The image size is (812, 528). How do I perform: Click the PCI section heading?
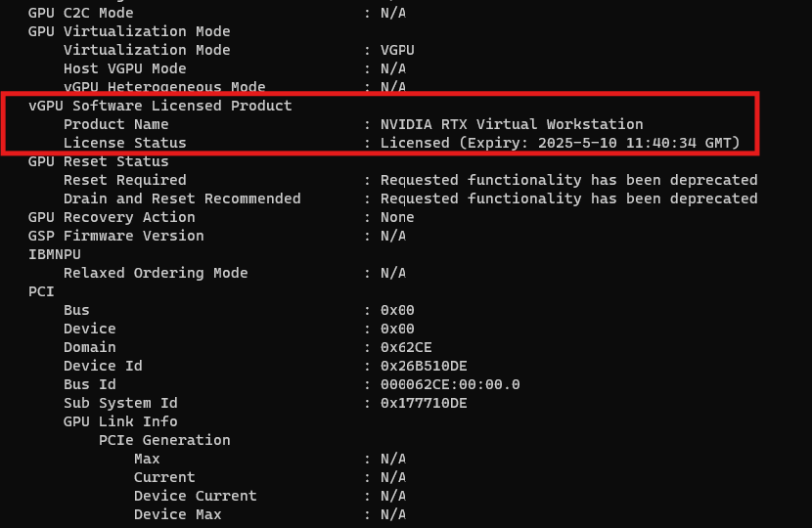click(x=41, y=291)
